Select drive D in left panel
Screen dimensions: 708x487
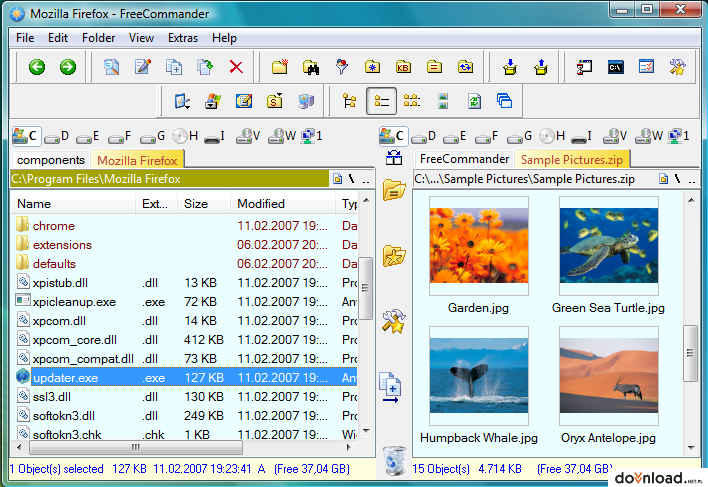point(57,136)
